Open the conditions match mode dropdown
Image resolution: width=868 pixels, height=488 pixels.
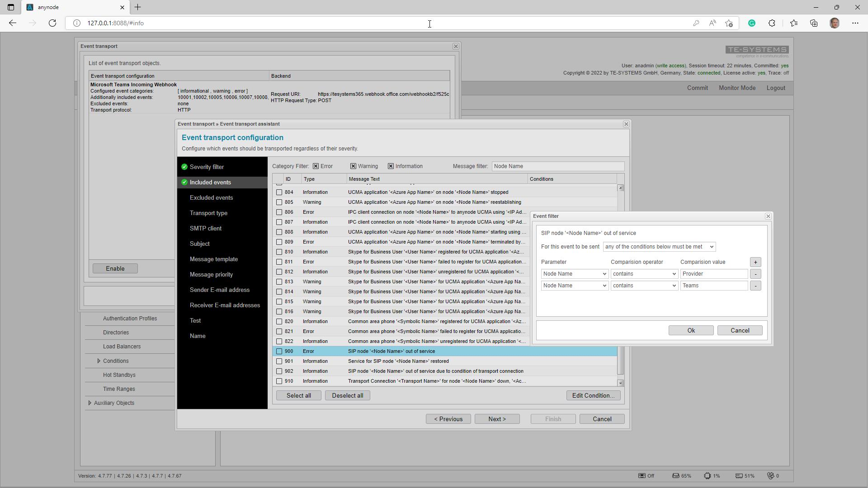(659, 247)
